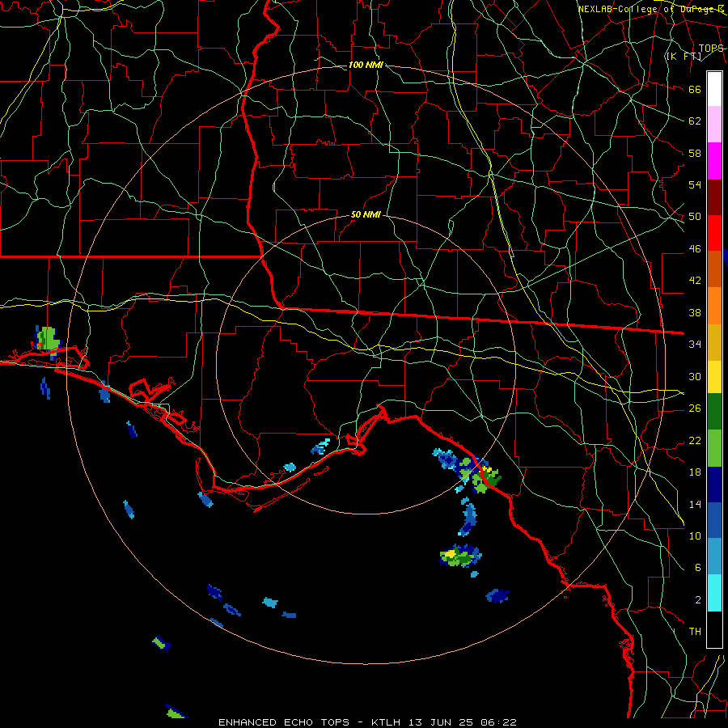This screenshot has width=728, height=728.
Task: Select the light pink legend color band
Action: (x=714, y=125)
